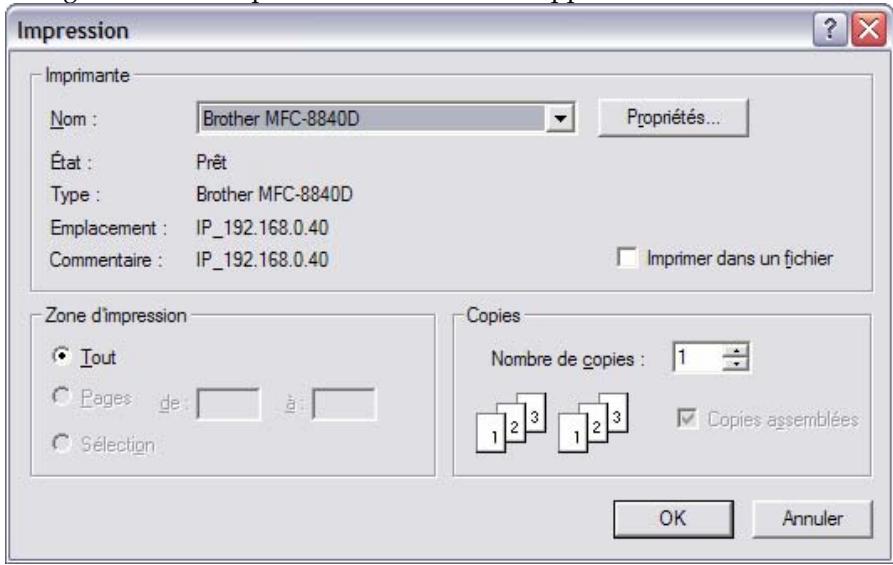Viewport: 893px width, 565px height.
Task: Click the 'de' page start field
Action: pyautogui.click(x=228, y=404)
